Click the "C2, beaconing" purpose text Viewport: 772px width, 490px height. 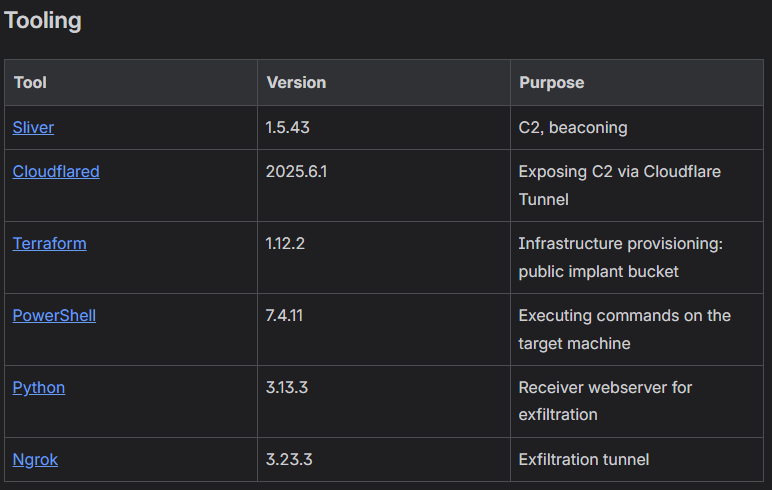coord(573,128)
